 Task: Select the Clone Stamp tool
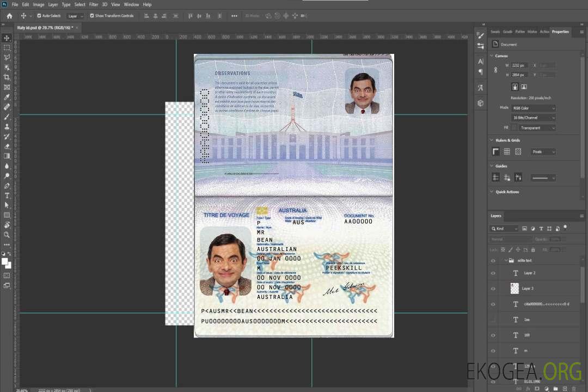point(7,127)
